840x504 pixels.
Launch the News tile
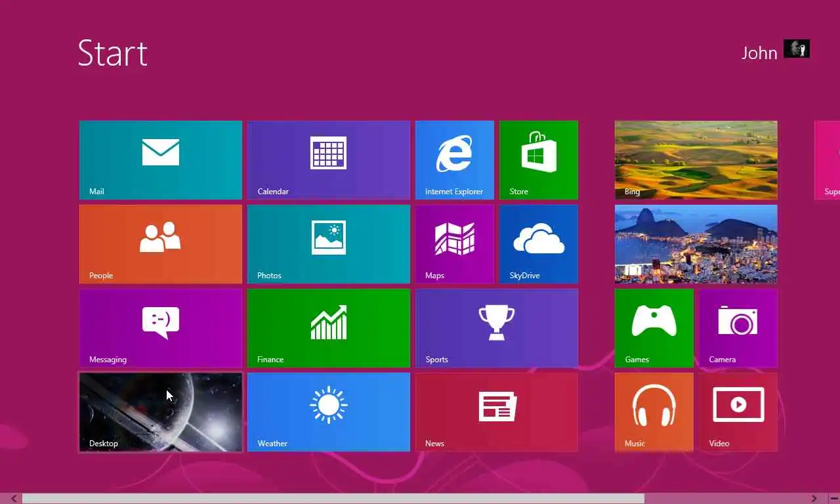497,412
